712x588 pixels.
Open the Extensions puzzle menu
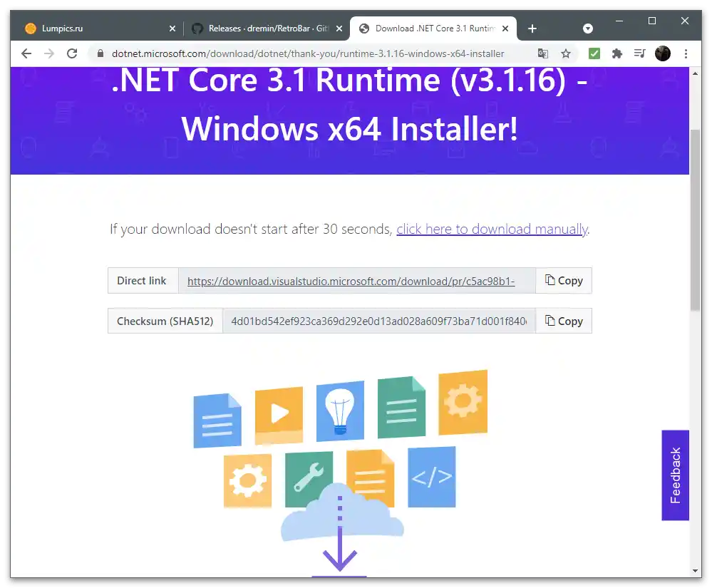(616, 53)
